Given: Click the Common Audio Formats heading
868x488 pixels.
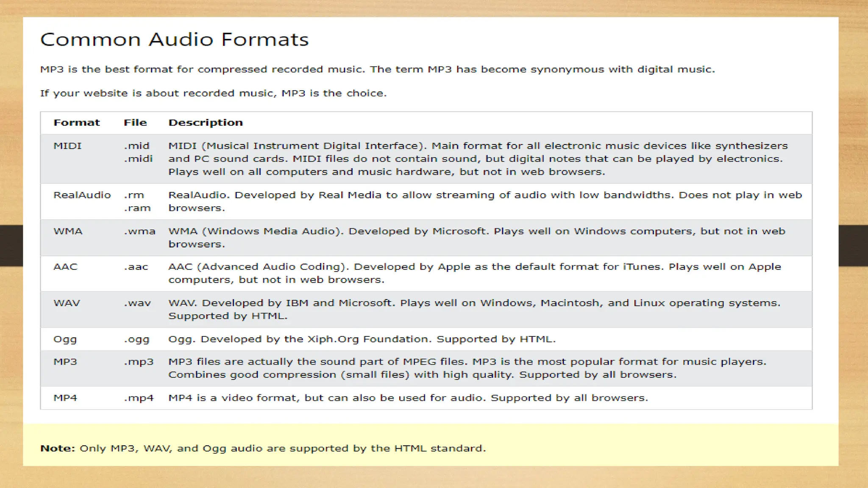Looking at the screenshot, I should click(174, 39).
